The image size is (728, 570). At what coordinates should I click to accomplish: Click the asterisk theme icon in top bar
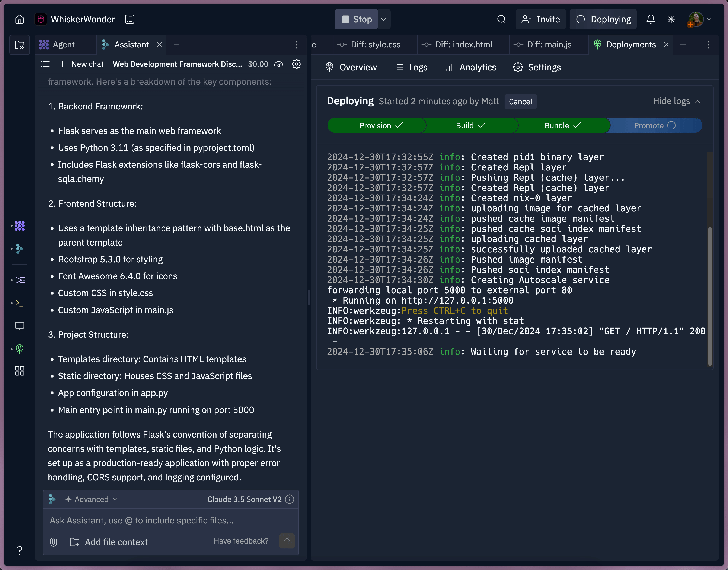click(x=671, y=19)
